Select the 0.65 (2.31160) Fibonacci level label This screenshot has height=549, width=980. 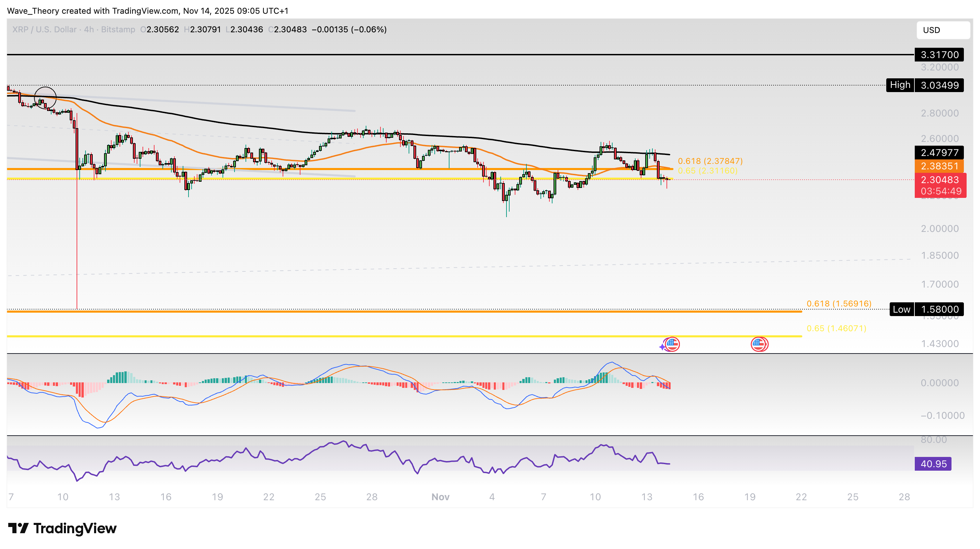click(x=707, y=170)
